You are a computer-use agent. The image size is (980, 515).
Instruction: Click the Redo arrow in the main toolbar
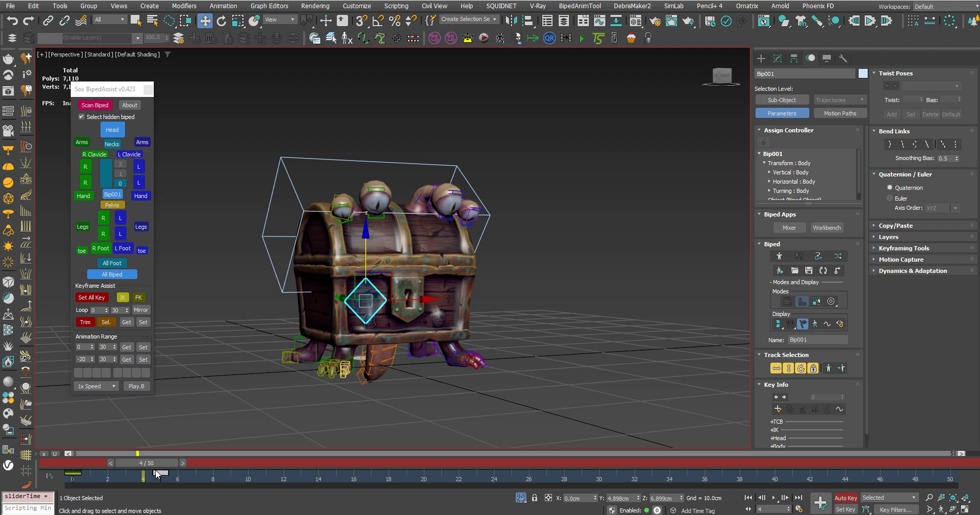(x=29, y=21)
